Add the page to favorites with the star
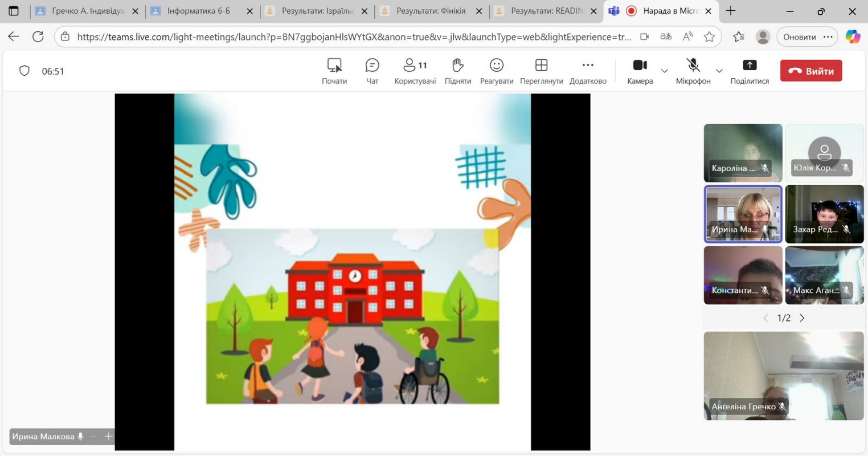The width and height of the screenshot is (868, 456). 709,37
